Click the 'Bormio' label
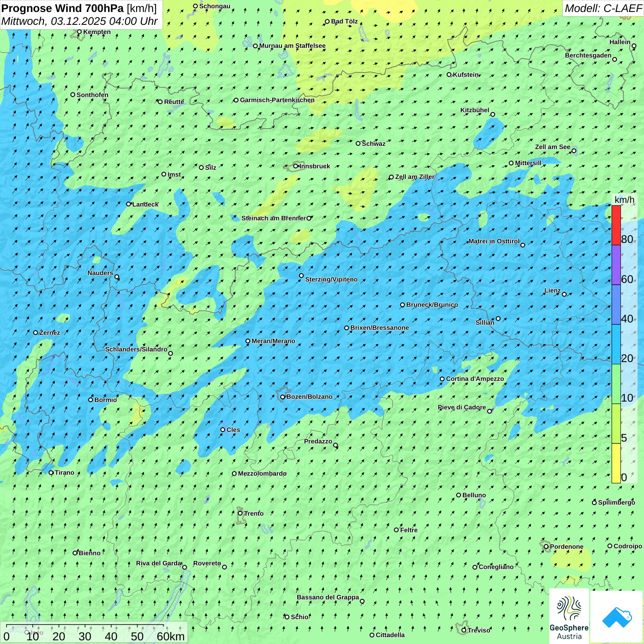The width and height of the screenshot is (644, 644). point(105,400)
